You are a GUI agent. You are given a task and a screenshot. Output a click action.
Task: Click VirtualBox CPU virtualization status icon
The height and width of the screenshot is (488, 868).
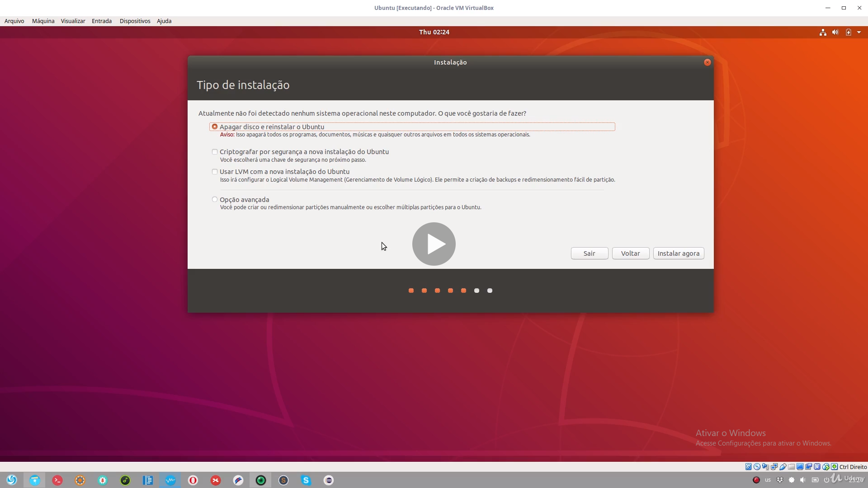tap(817, 467)
